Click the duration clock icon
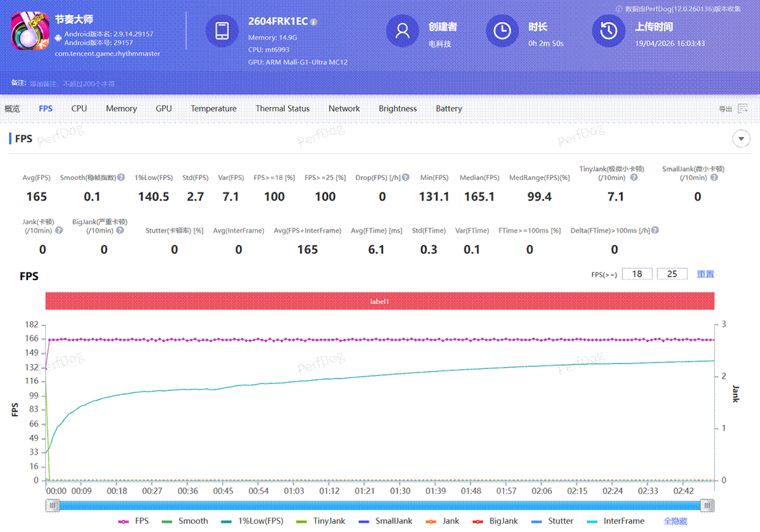Image resolution: width=760 pixels, height=532 pixels. [502, 31]
